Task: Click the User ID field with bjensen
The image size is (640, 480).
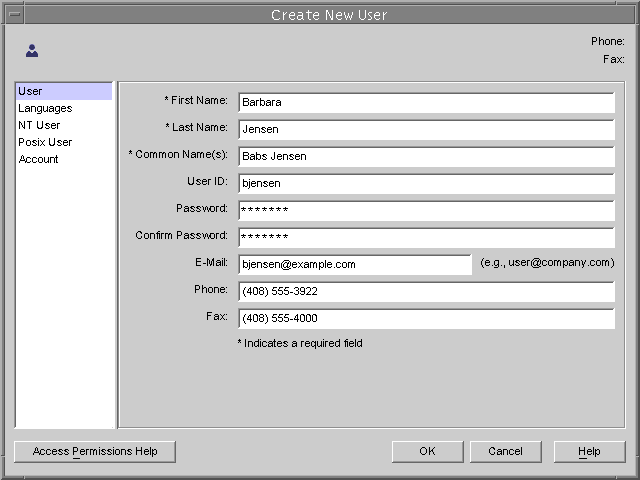Action: pyautogui.click(x=427, y=183)
